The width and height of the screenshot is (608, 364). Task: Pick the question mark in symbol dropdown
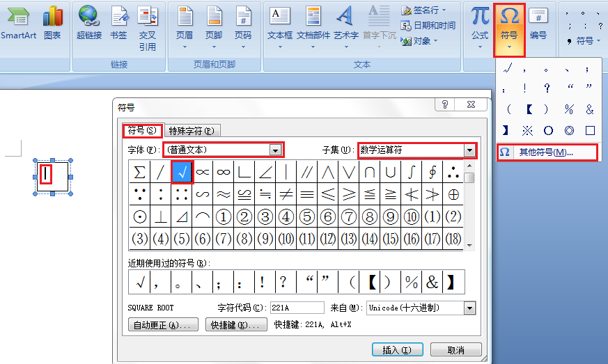tap(547, 88)
